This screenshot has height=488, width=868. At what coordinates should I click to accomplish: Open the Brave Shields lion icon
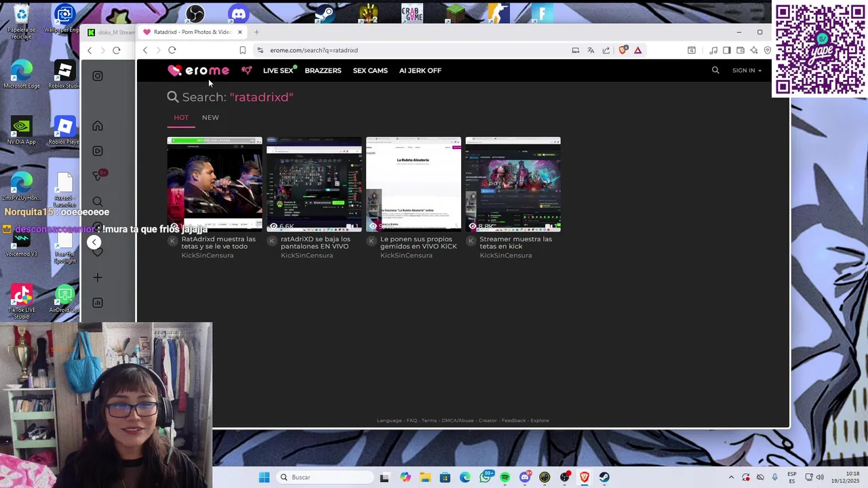(623, 50)
